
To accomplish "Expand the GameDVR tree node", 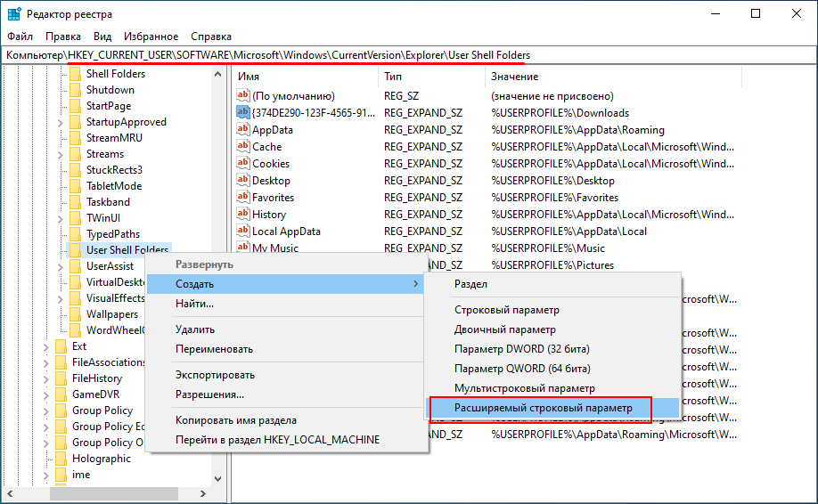I will [46, 395].
